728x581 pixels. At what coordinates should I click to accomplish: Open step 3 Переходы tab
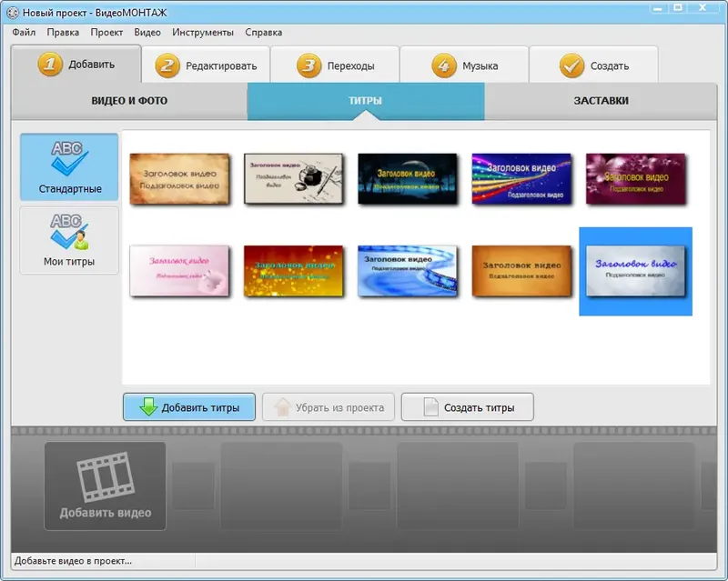tap(335, 65)
